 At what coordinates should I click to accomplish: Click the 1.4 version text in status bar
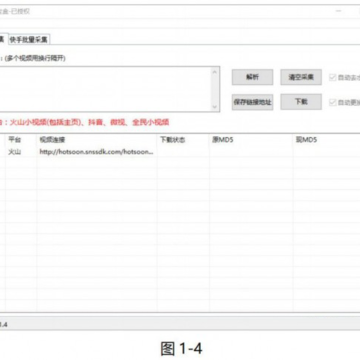(3, 324)
